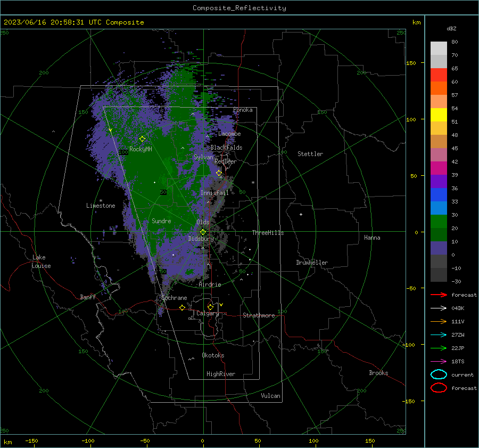Click the yellow radar-center diamond at Olds
Viewport: 479px width, 448px height.
coord(203,232)
